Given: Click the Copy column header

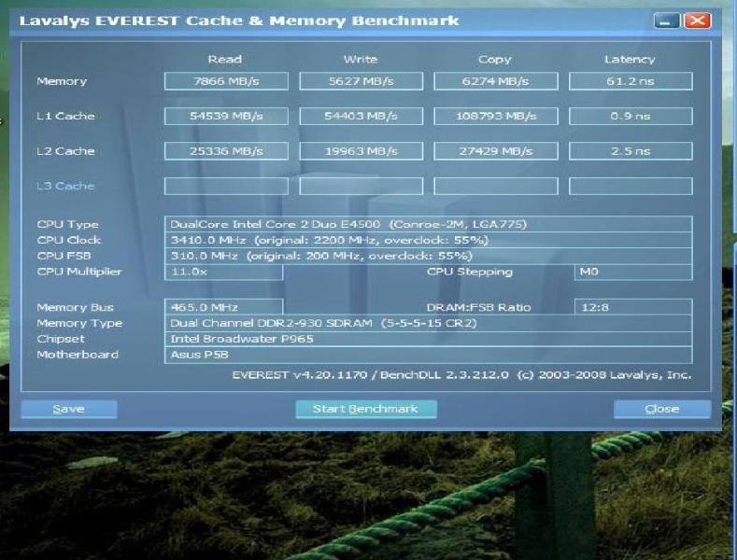Looking at the screenshot, I should [x=494, y=59].
